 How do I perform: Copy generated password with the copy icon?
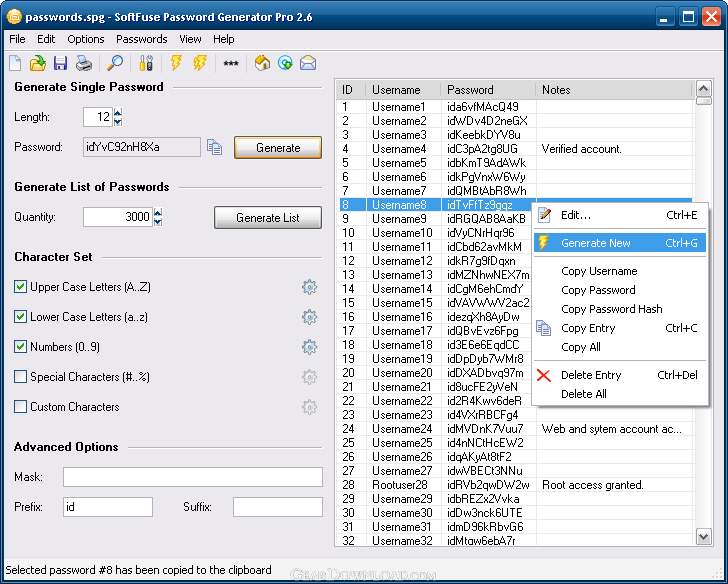pos(214,147)
